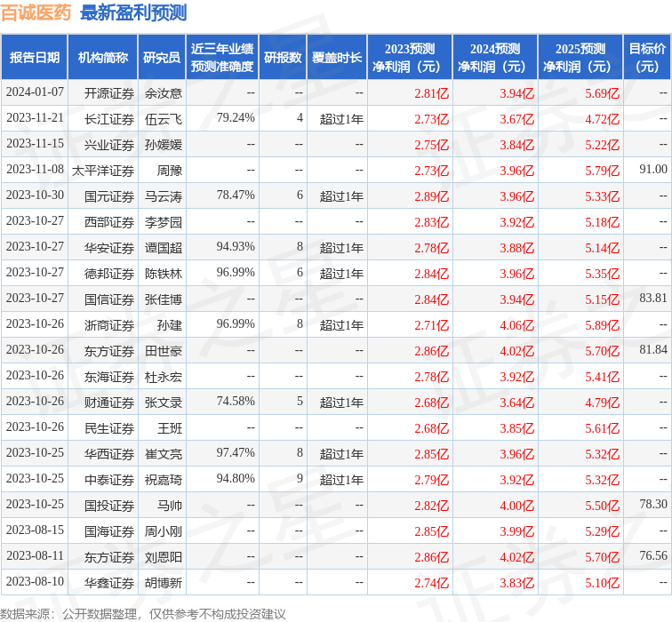Click the 4.79亿 forecast value
The image size is (672, 622).
pos(602,403)
